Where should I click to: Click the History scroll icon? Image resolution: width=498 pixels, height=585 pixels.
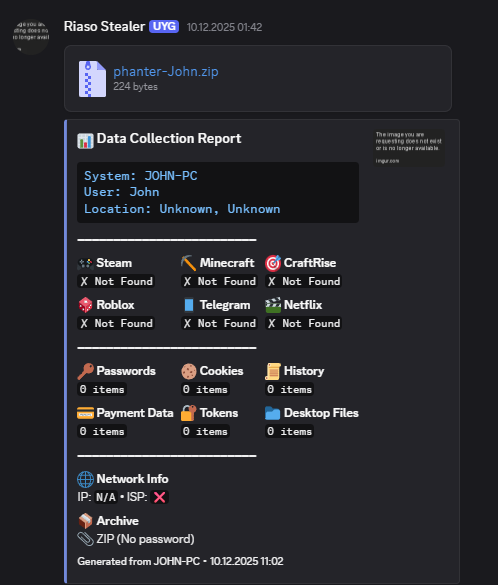tap(273, 371)
